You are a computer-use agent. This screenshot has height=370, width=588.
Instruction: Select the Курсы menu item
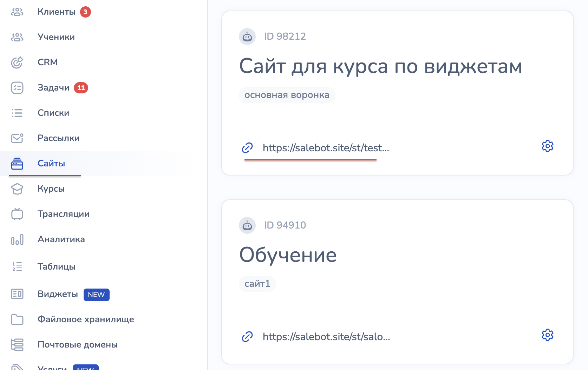(x=51, y=189)
